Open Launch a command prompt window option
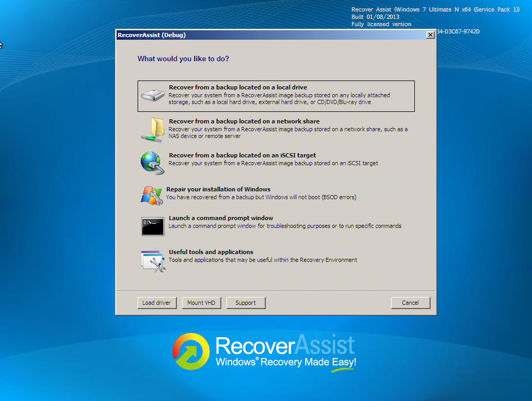This screenshot has height=401, width=532. [276, 226]
